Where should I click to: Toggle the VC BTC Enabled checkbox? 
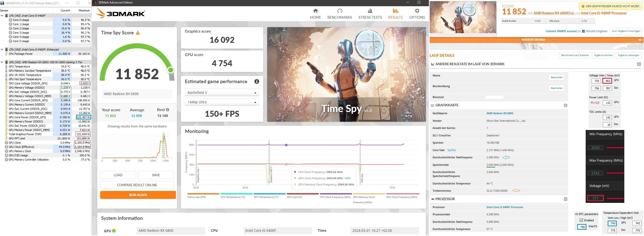click(x=581, y=220)
